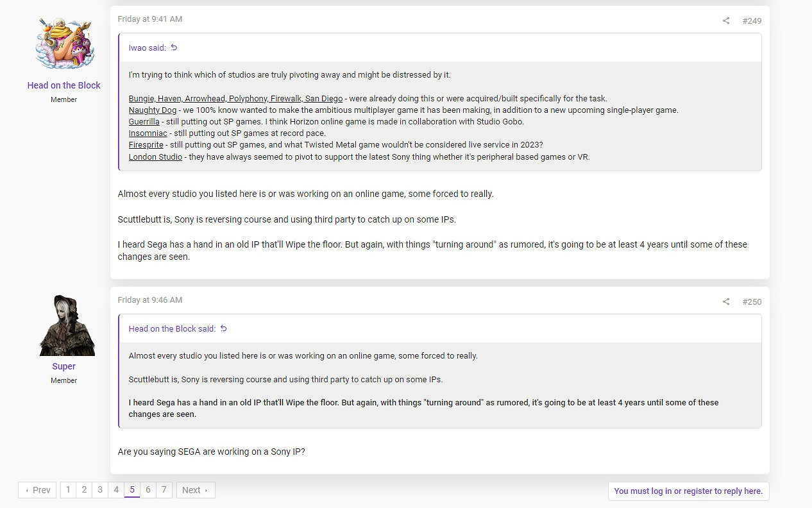
Task: Jump to Iwao's original quoted post arrow
Action: pyautogui.click(x=174, y=47)
